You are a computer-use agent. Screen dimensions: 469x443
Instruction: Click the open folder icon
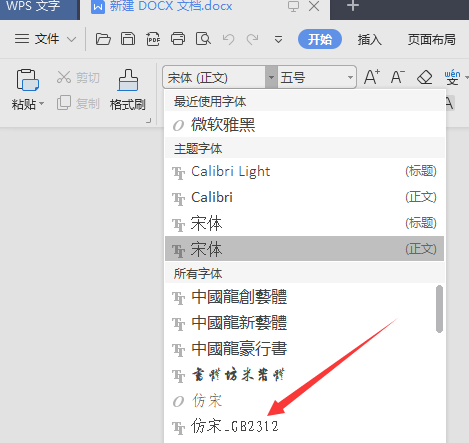coord(103,39)
